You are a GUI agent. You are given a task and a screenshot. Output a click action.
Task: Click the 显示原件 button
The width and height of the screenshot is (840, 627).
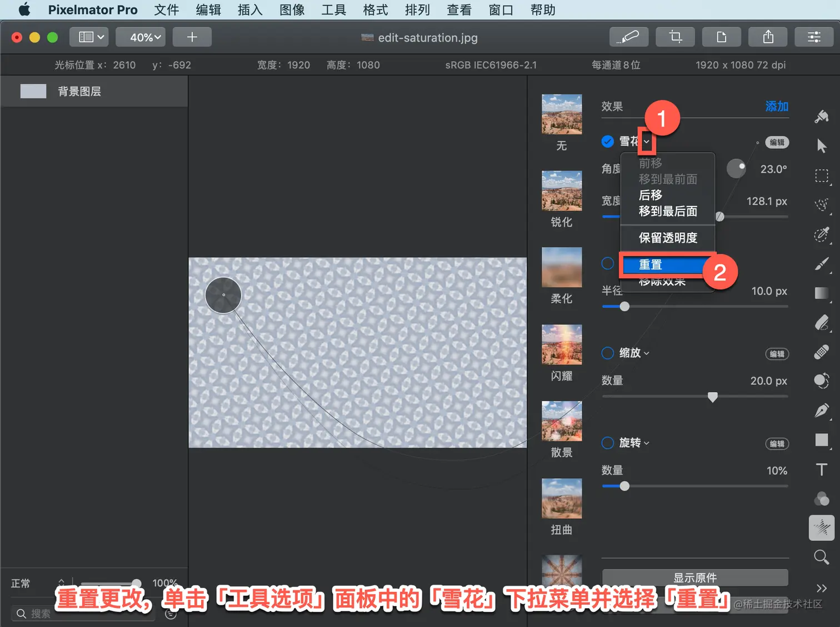[x=695, y=578]
